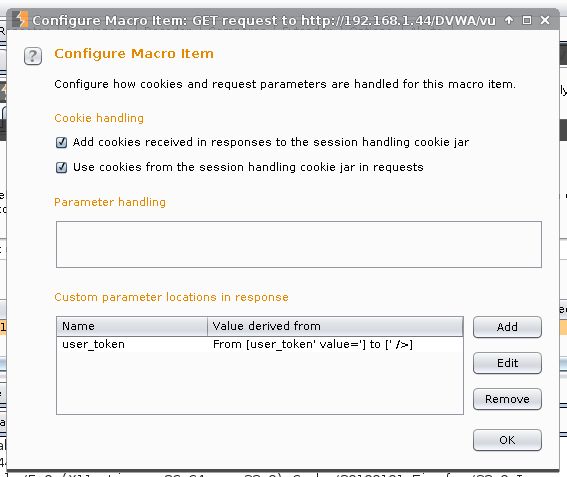Disable adding received cookies to cookie jar
The height and width of the screenshot is (477, 567).
pyautogui.click(x=61, y=142)
